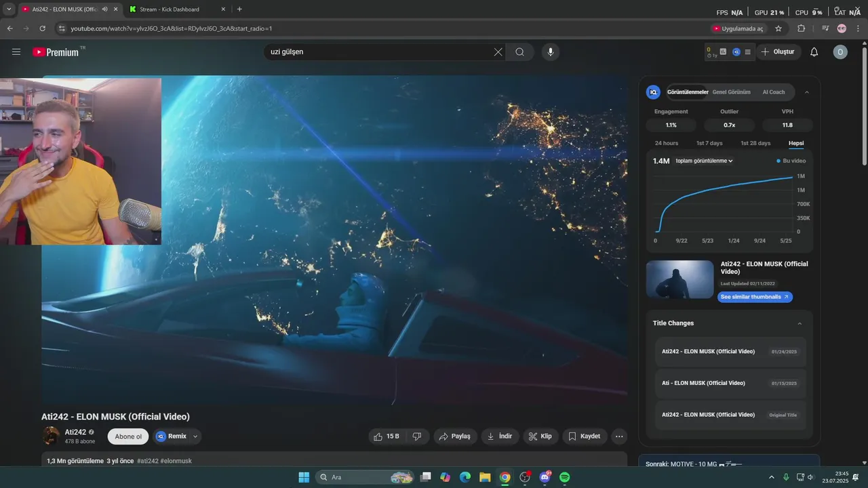This screenshot has height=488, width=868.
Task: Clear the search box with the X icon
Action: click(x=498, y=52)
